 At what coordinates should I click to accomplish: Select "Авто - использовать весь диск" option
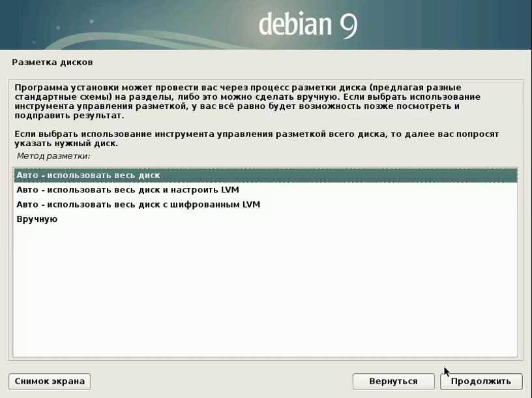point(88,176)
